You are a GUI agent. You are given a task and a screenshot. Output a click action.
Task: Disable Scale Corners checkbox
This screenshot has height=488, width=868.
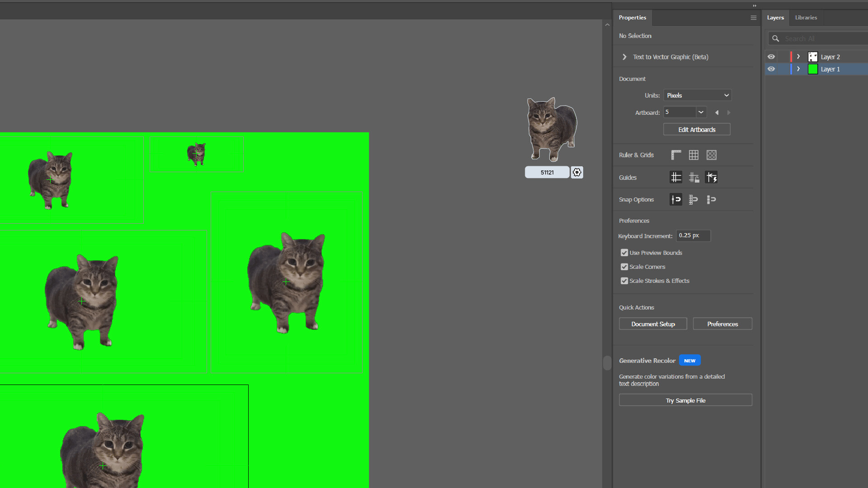[x=624, y=267]
